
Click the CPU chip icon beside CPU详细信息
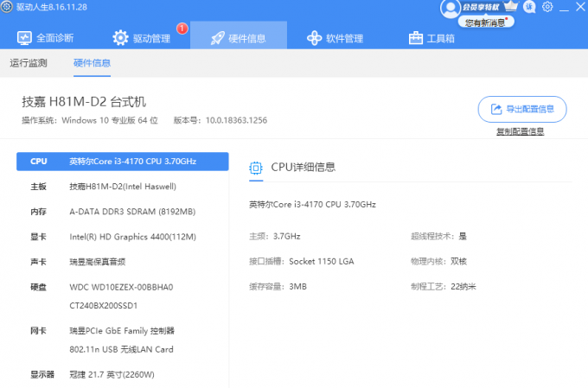[256, 168]
